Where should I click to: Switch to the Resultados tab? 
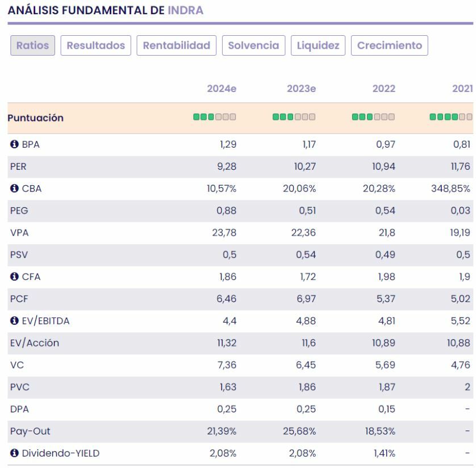[96, 45]
